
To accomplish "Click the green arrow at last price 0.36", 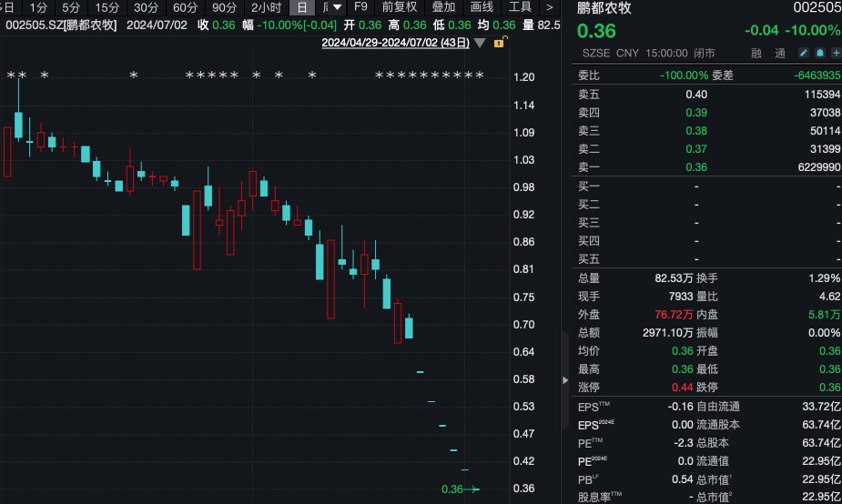I will pyautogui.click(x=472, y=489).
